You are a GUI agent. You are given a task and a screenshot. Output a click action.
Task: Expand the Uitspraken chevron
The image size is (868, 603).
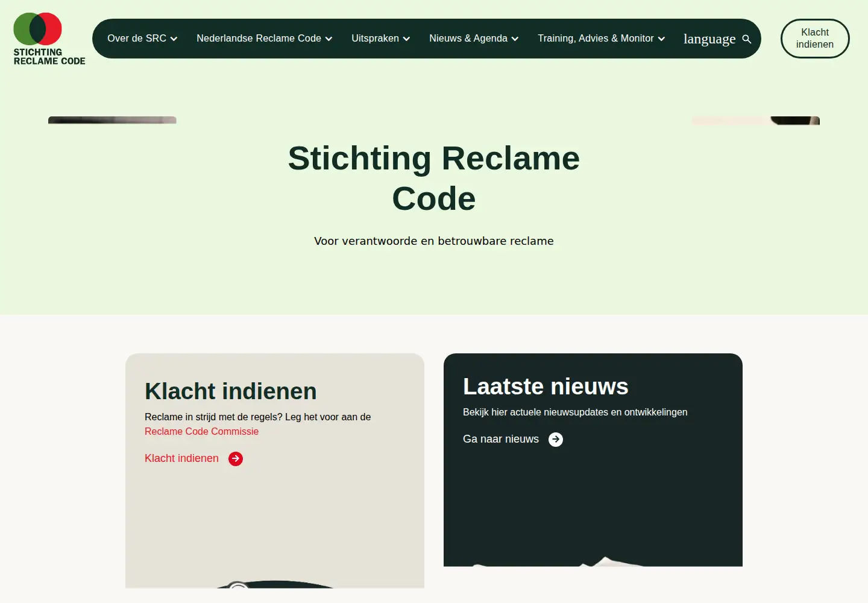point(406,39)
